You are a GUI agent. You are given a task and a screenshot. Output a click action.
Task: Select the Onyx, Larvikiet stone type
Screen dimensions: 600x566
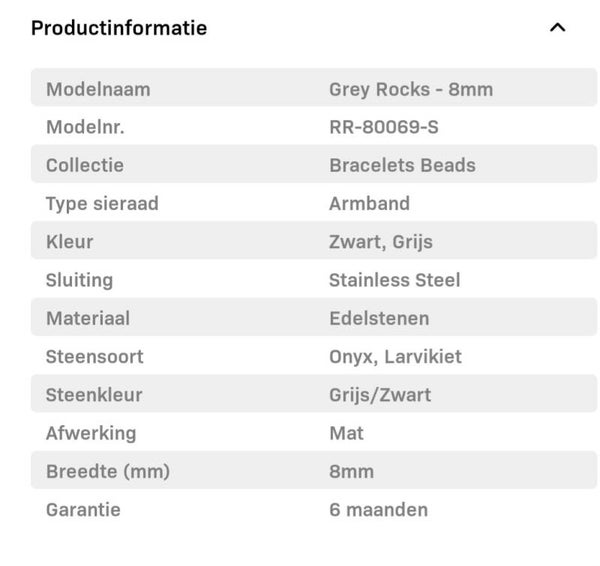(x=395, y=356)
